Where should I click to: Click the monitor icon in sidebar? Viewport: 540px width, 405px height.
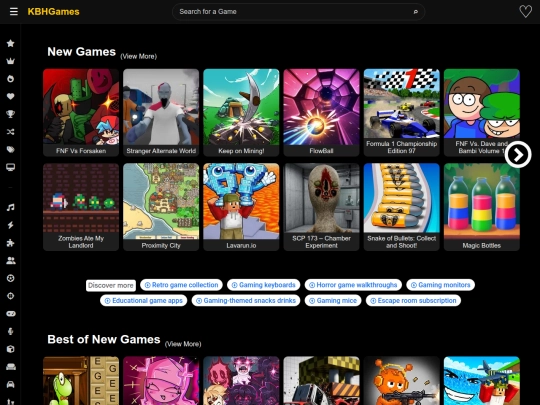pos(11,167)
